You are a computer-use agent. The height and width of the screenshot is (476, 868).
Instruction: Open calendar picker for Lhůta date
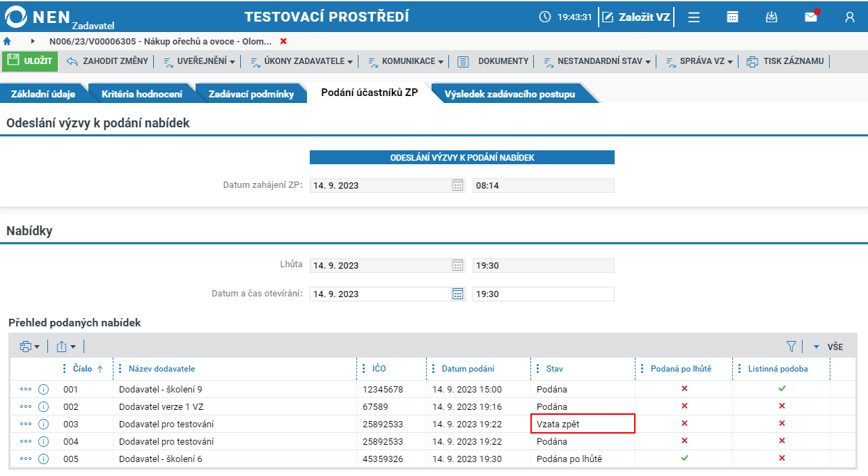[x=458, y=265]
